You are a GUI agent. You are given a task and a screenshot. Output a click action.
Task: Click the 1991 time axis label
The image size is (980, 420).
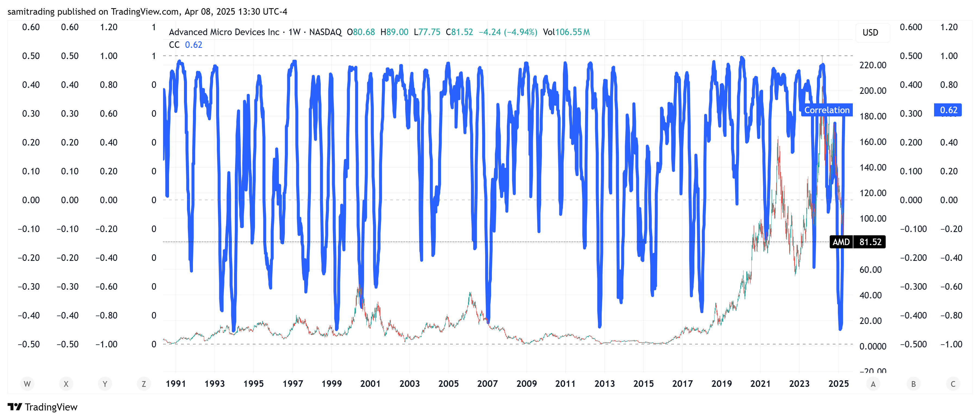pos(176,384)
